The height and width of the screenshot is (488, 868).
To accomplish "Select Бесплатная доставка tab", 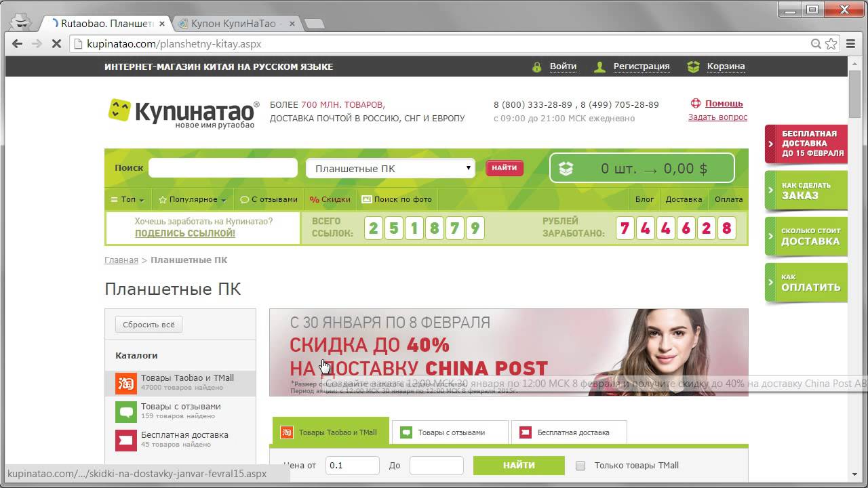I will tap(569, 432).
